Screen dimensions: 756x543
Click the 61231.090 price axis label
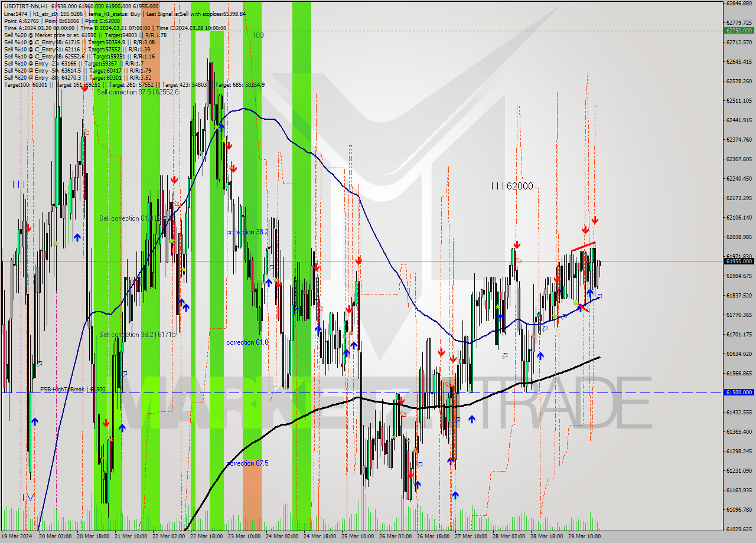click(x=739, y=470)
